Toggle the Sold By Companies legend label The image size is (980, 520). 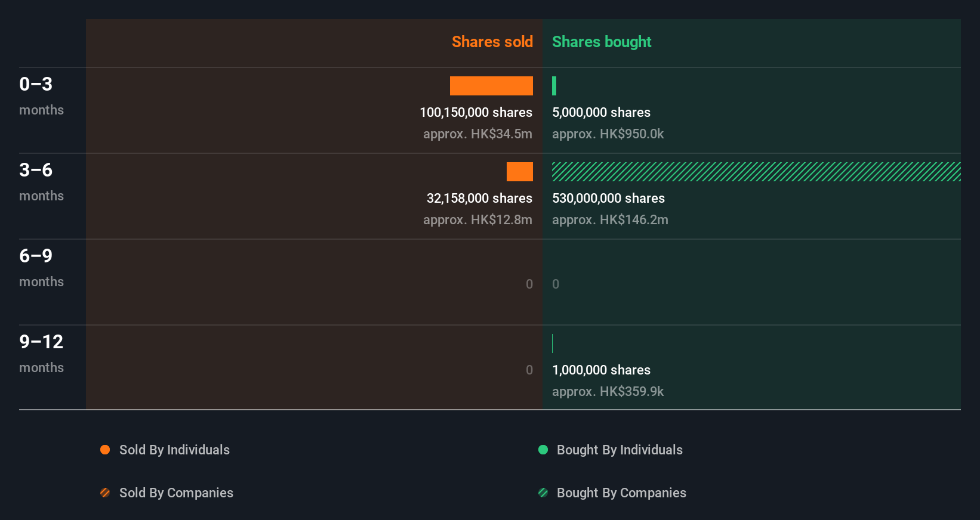point(176,493)
